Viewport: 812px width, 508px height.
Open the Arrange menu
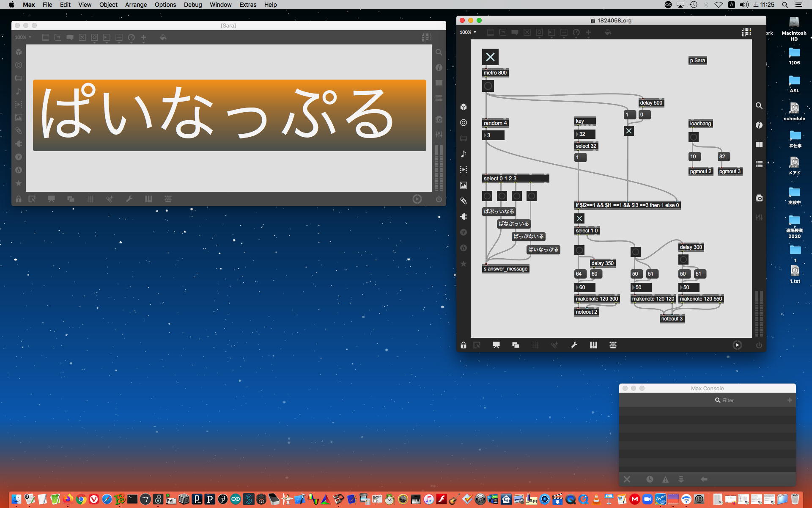[x=136, y=5]
